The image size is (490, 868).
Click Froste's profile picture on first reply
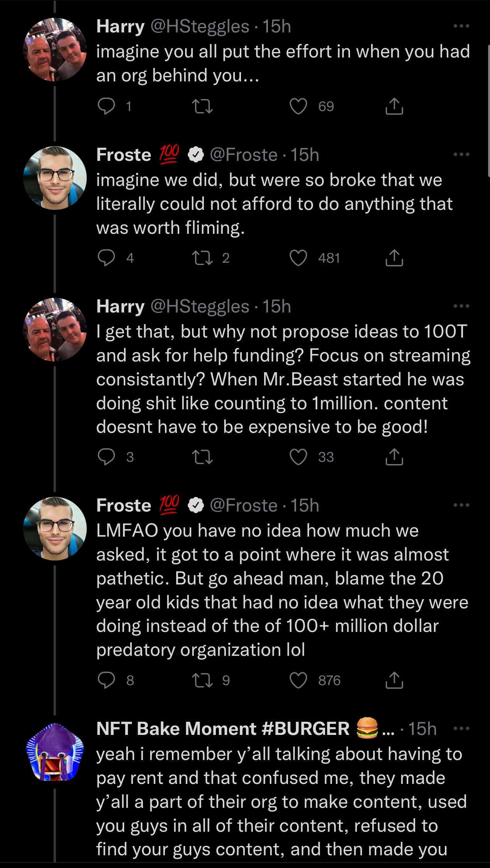55,178
